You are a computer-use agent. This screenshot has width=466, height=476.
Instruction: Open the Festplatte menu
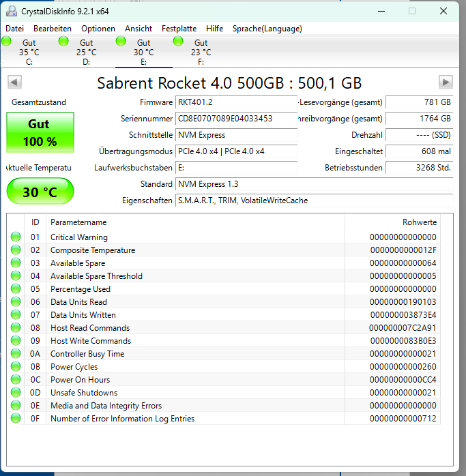[179, 29]
